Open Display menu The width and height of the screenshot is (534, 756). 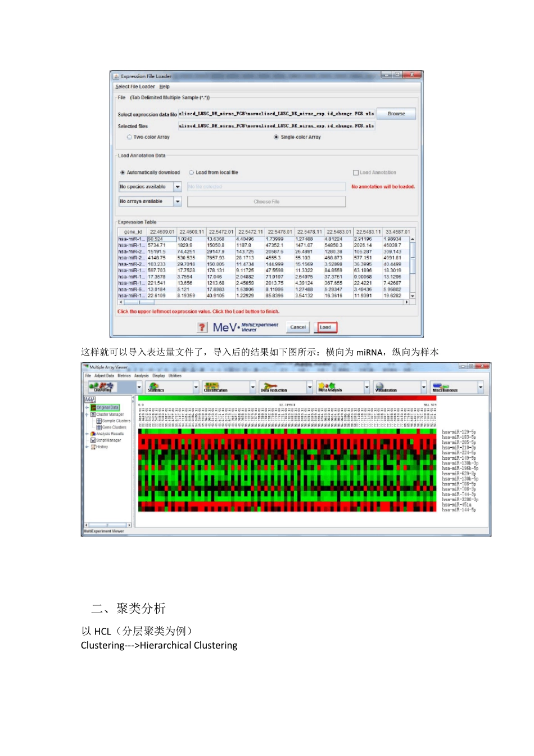[159, 375]
